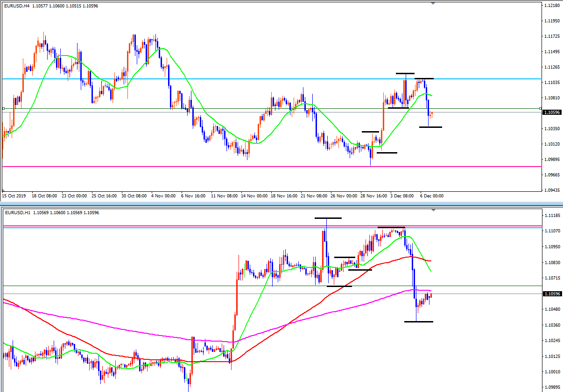Click the 1.10350 price label

[x=552, y=129]
